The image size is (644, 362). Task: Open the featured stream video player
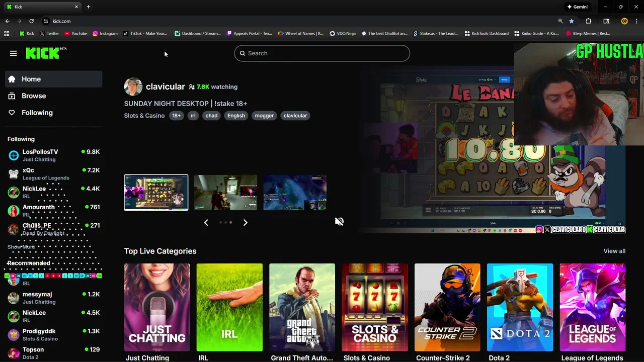(493, 151)
